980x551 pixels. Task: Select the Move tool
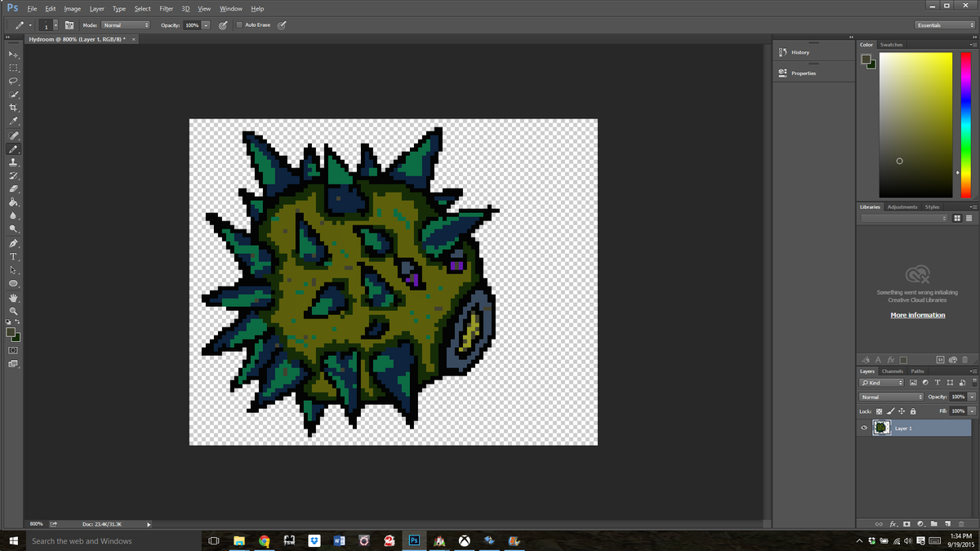(x=13, y=54)
